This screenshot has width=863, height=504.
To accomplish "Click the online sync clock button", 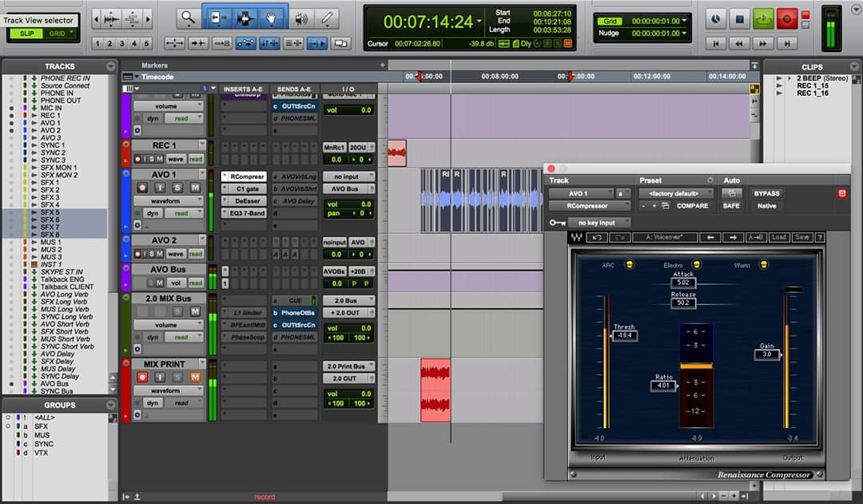I will pyautogui.click(x=715, y=20).
